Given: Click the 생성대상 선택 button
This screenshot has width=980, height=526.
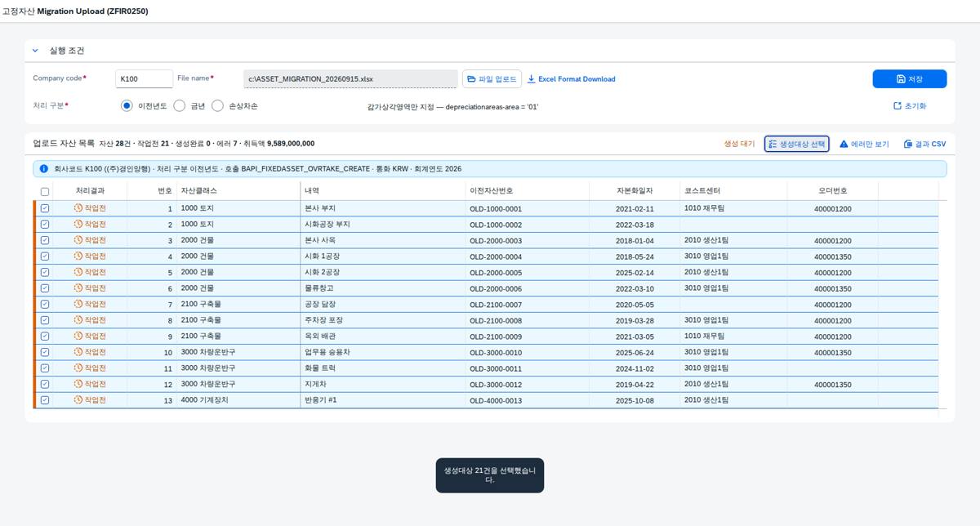Looking at the screenshot, I should [x=796, y=144].
